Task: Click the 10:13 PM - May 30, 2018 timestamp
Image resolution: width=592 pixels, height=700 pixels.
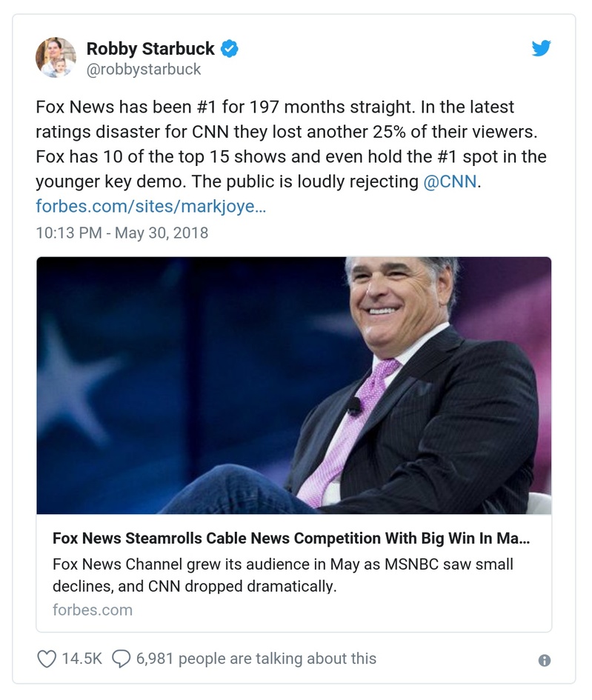Action: tap(122, 233)
